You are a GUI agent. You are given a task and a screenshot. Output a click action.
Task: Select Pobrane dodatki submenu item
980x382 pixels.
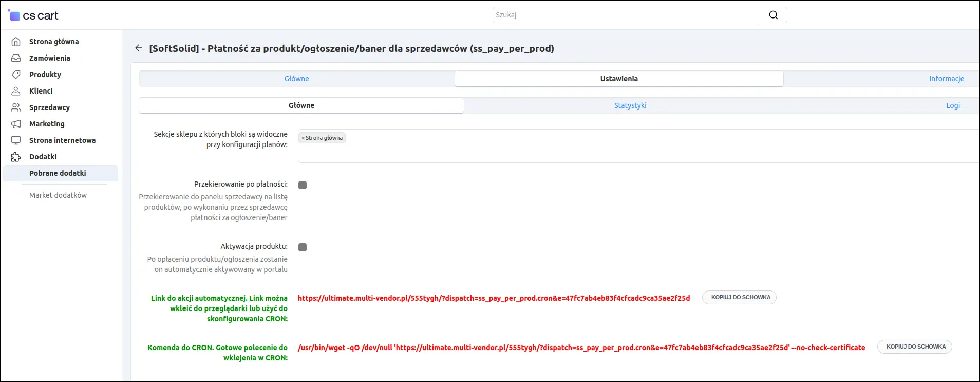pyautogui.click(x=61, y=173)
